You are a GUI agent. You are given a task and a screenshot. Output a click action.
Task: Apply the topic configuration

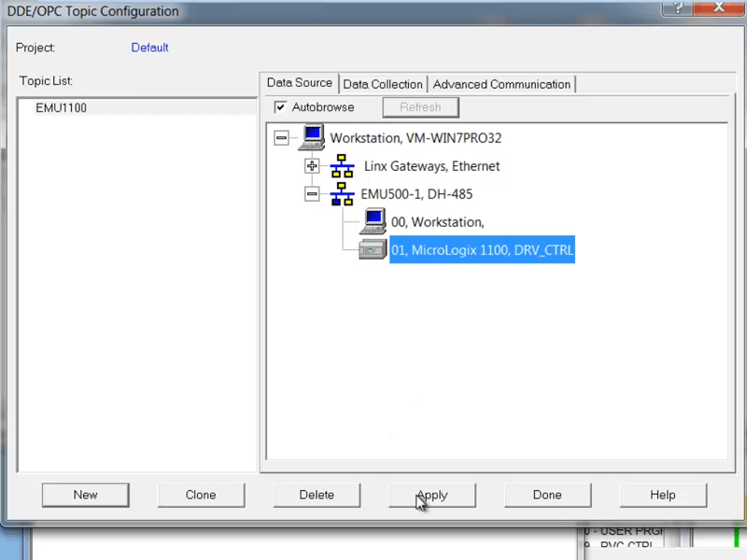coord(432,495)
